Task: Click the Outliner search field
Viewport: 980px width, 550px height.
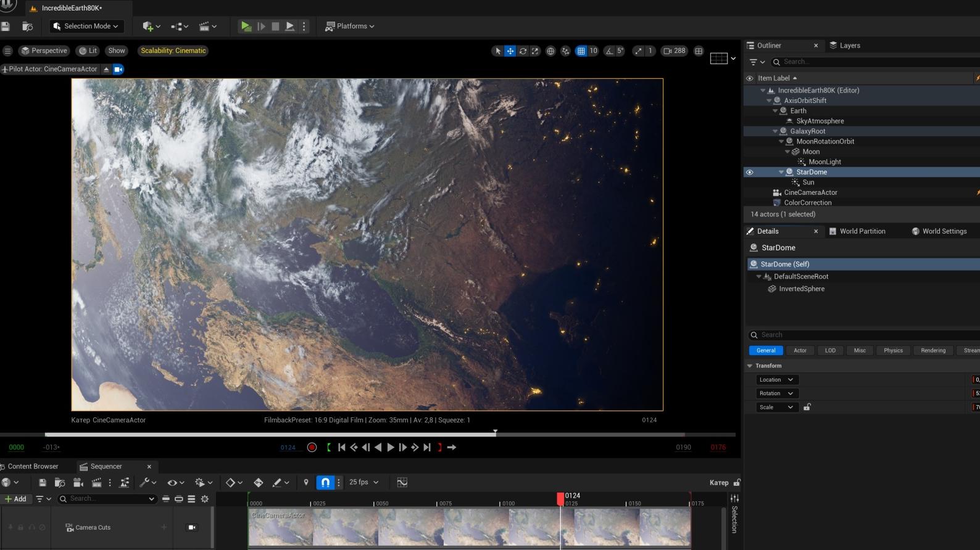Action: point(864,62)
